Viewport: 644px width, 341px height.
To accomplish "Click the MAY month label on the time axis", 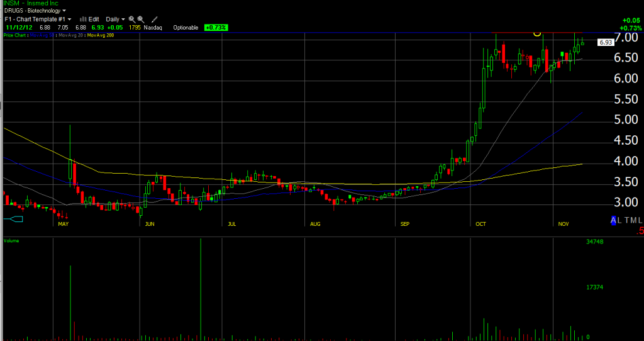I will point(63,225).
